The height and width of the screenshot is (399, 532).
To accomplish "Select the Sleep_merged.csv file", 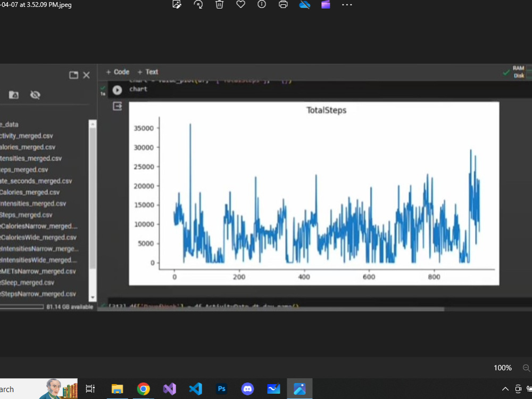I will [x=27, y=282].
